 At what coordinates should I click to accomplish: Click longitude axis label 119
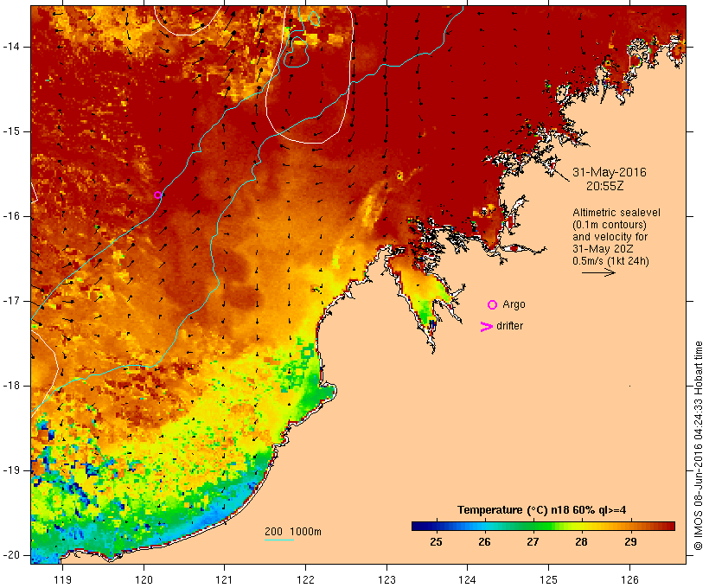(x=62, y=579)
